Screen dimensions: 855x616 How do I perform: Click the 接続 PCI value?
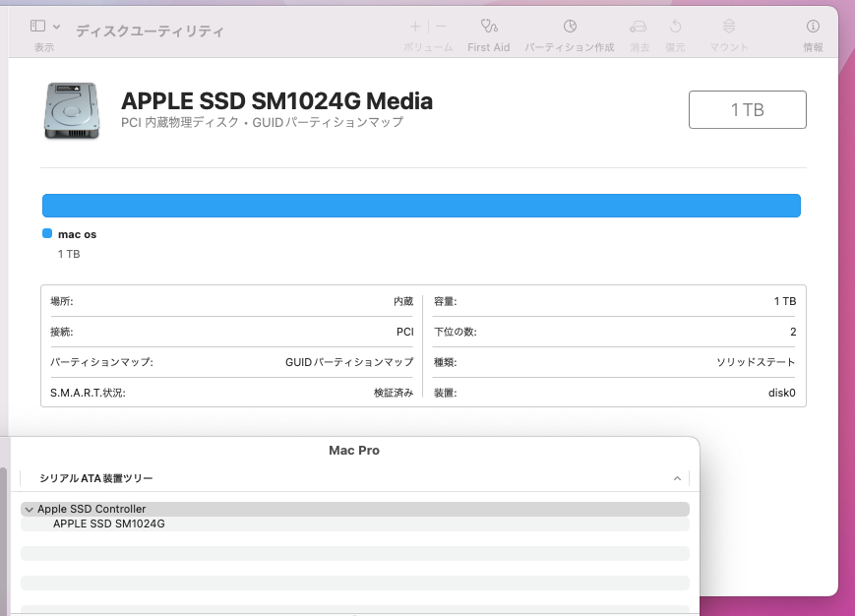coord(405,332)
